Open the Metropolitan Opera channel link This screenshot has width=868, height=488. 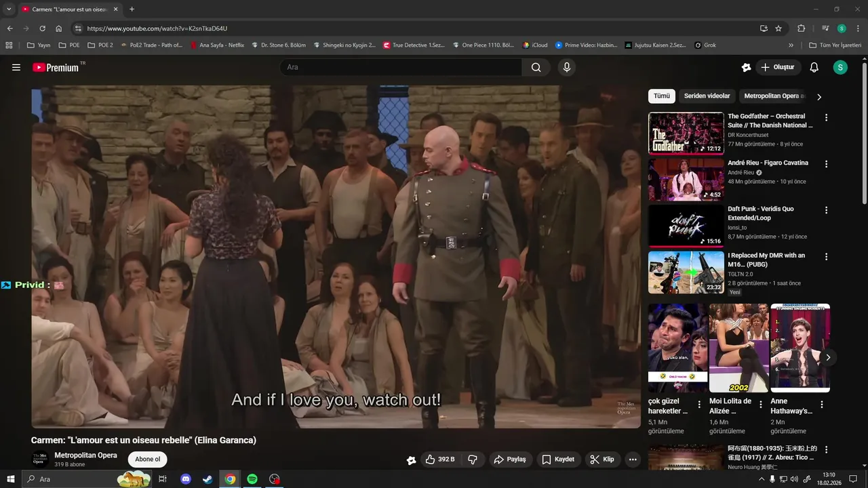click(x=85, y=455)
